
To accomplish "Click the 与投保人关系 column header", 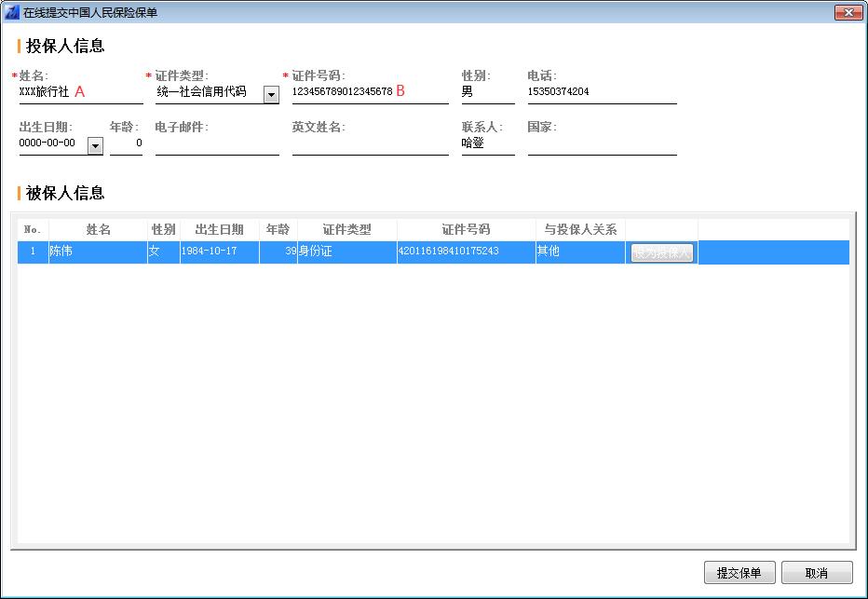I will (x=580, y=229).
